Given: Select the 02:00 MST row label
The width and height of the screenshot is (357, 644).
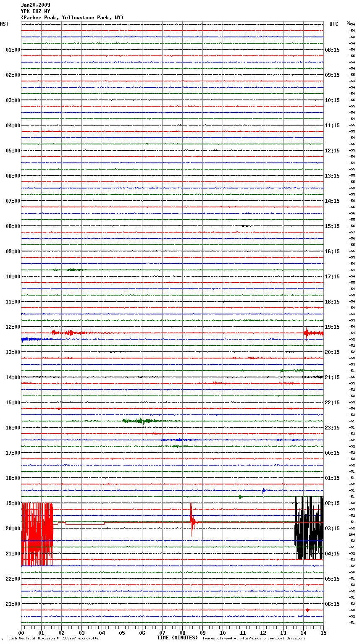Looking at the screenshot, I should tap(13, 75).
